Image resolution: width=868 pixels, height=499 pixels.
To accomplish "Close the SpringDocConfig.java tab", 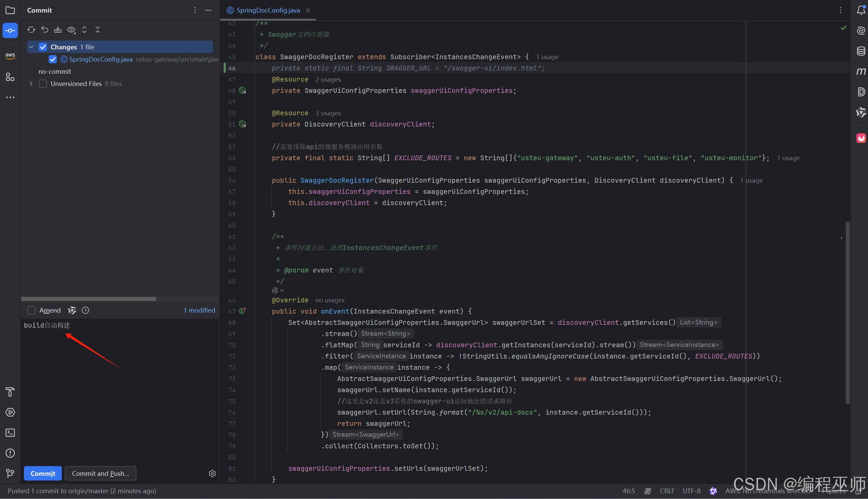I will tap(308, 10).
